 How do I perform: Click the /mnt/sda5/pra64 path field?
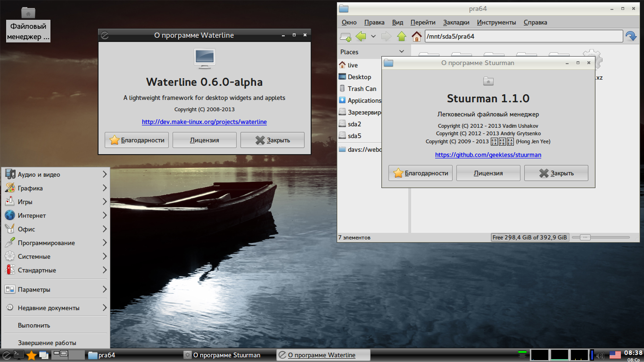tap(523, 36)
